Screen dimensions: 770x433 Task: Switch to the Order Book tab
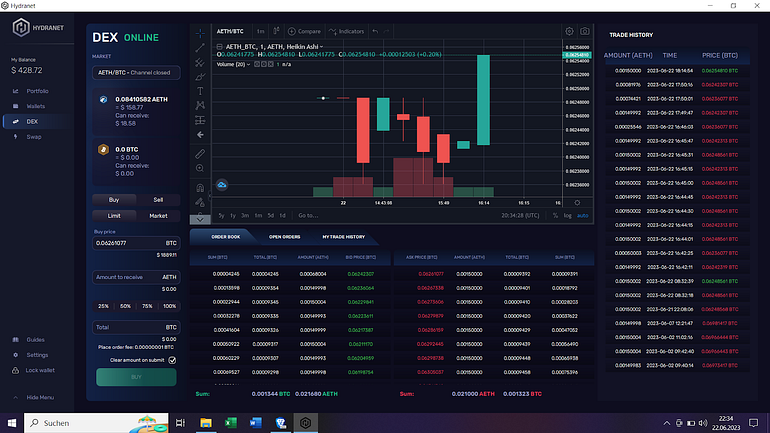(x=225, y=237)
